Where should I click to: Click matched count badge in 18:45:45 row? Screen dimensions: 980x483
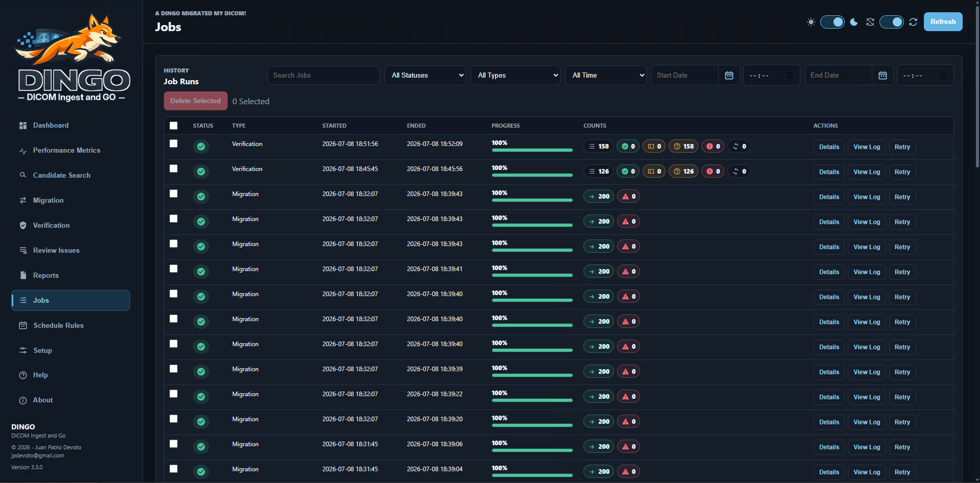pyautogui.click(x=628, y=172)
